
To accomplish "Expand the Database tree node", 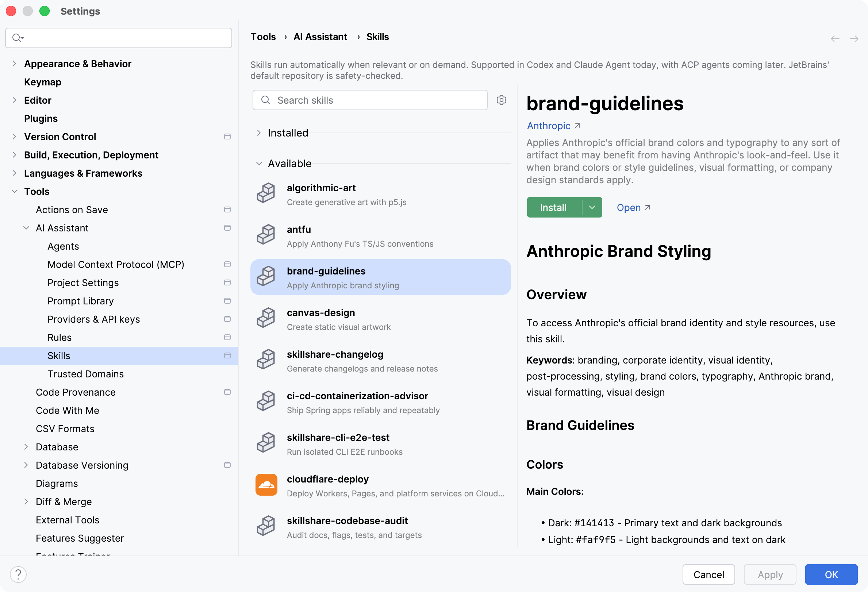I will click(x=26, y=447).
